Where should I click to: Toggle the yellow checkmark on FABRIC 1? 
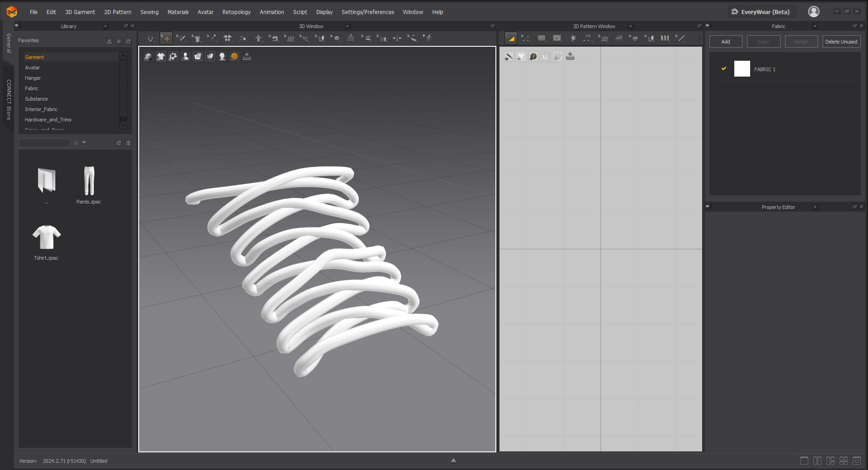(x=724, y=69)
